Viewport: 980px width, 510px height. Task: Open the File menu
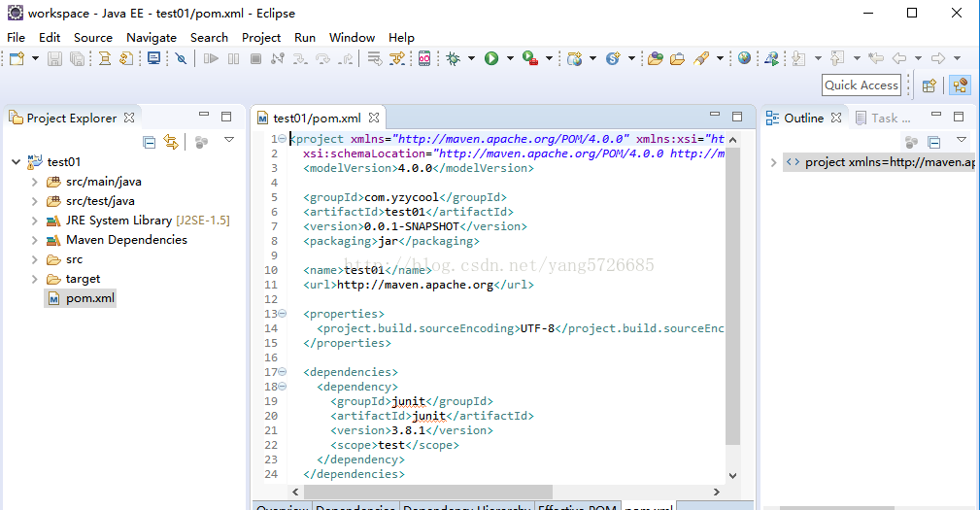click(x=16, y=38)
